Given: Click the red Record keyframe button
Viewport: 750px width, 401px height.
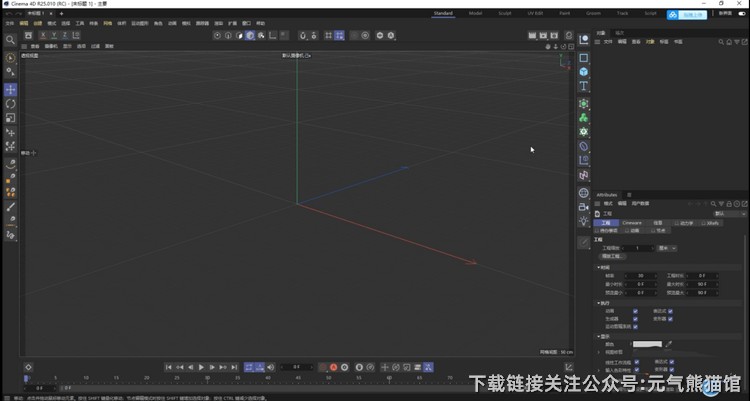Looking at the screenshot, I should 333,367.
